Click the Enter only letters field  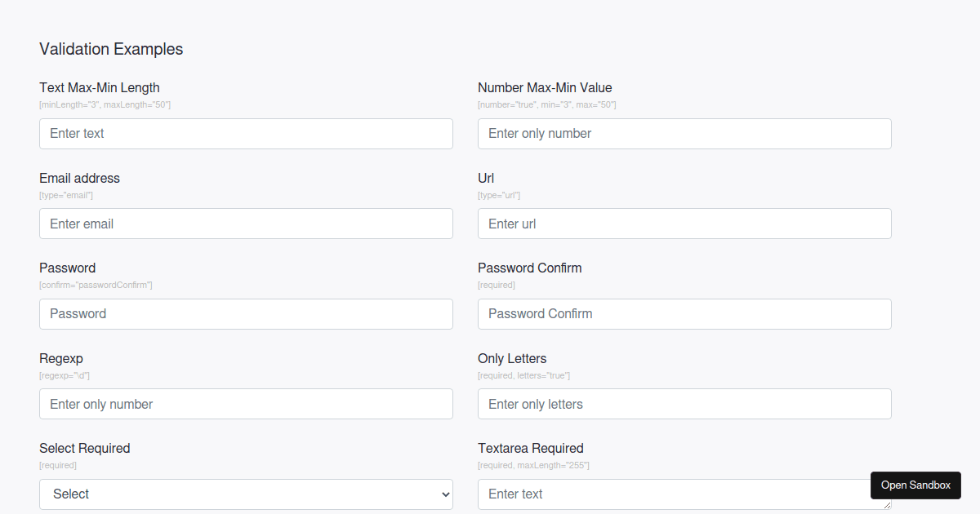684,404
